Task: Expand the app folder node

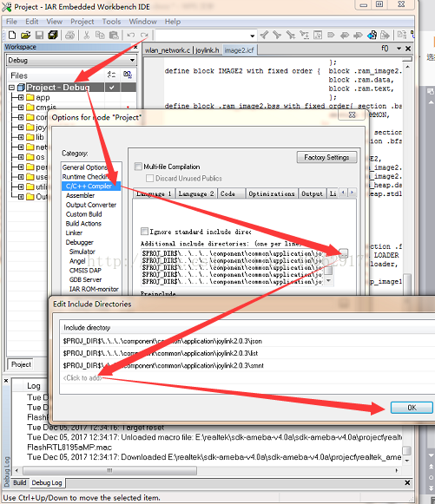Action: 21,97
